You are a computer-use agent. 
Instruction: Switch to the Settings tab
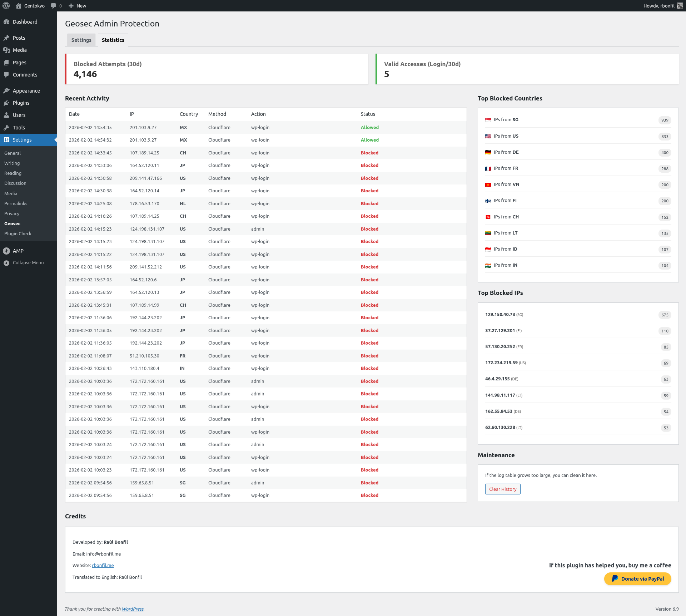pyautogui.click(x=81, y=40)
